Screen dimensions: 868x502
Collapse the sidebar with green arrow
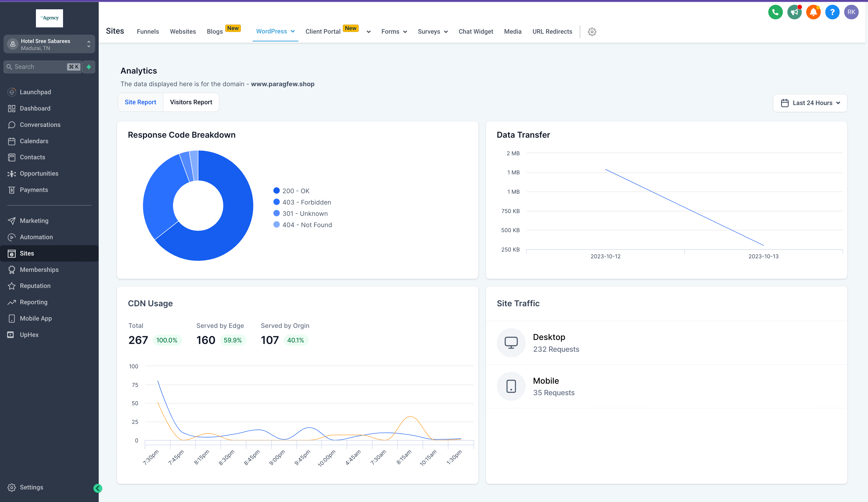98,488
